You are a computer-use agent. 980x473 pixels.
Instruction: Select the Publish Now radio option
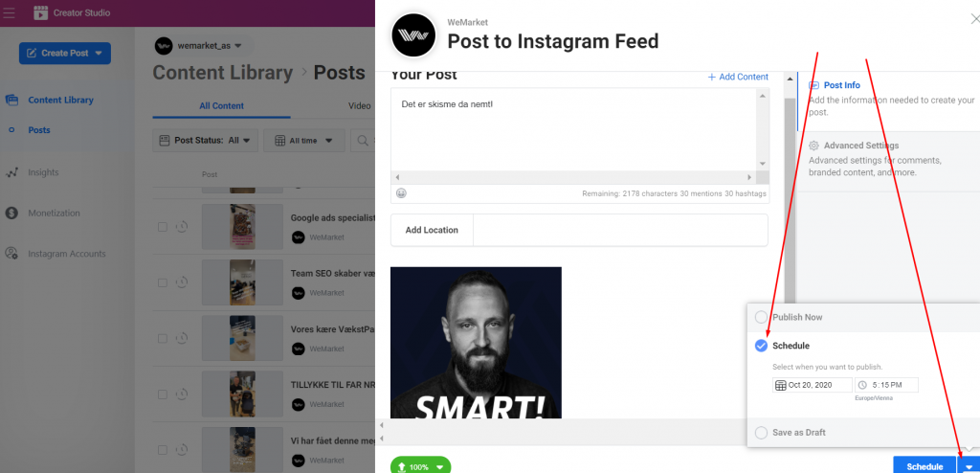coord(761,317)
